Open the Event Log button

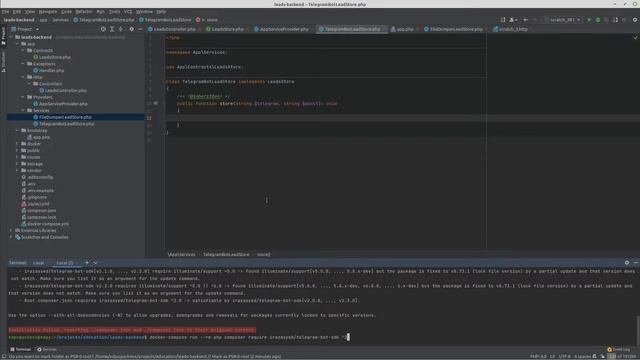coord(618,349)
